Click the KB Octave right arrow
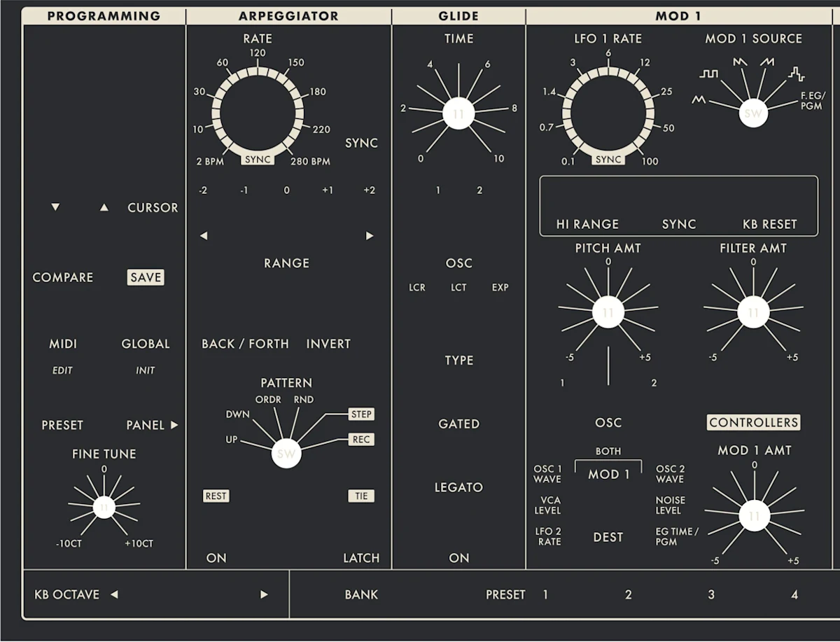The image size is (840, 642). [264, 594]
